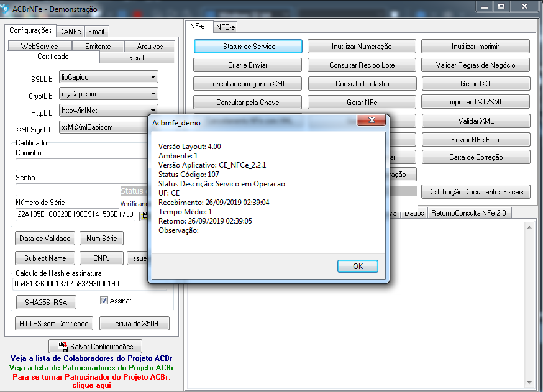Toggle the Assinar checkbox
The height and width of the screenshot is (392, 543).
click(x=104, y=300)
